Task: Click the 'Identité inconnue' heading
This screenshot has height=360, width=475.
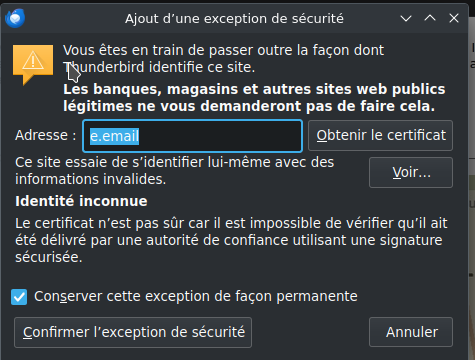Action: [x=81, y=201]
